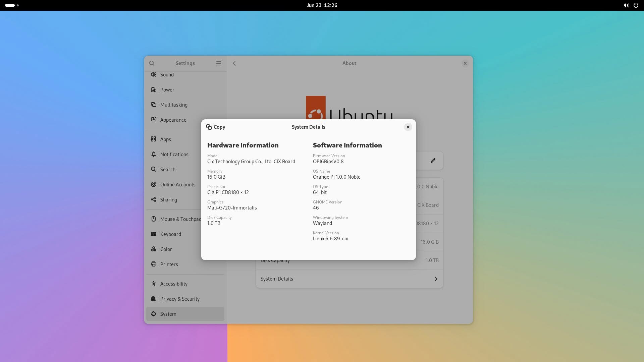Select the graphics value 'Mali-G720-Immortalis'

[232, 208]
